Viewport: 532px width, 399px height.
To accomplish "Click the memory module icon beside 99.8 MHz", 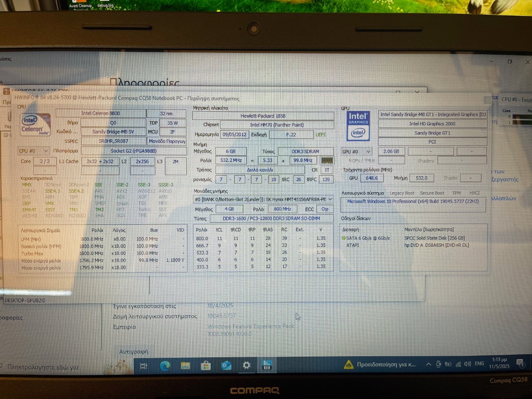I will coord(327,161).
